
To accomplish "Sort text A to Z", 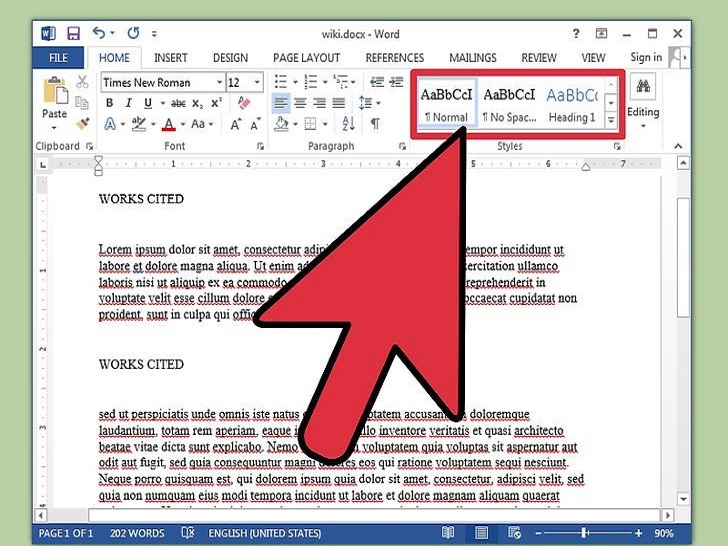I will [x=348, y=124].
